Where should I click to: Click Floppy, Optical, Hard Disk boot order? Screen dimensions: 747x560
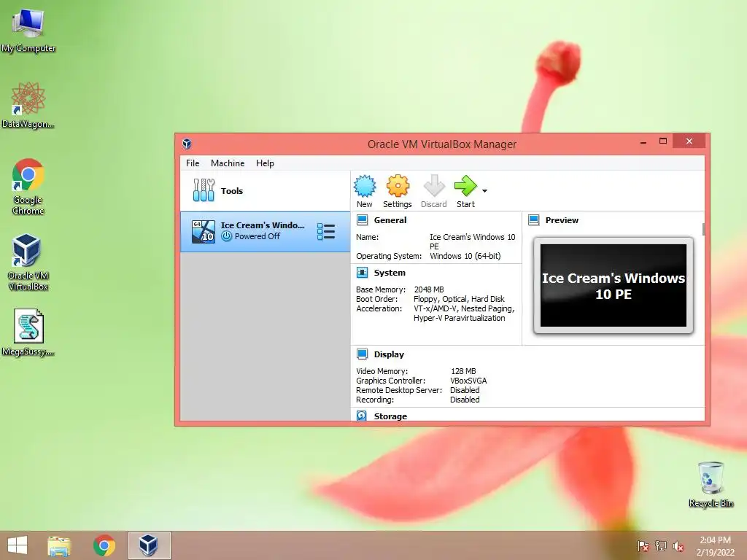[459, 299]
